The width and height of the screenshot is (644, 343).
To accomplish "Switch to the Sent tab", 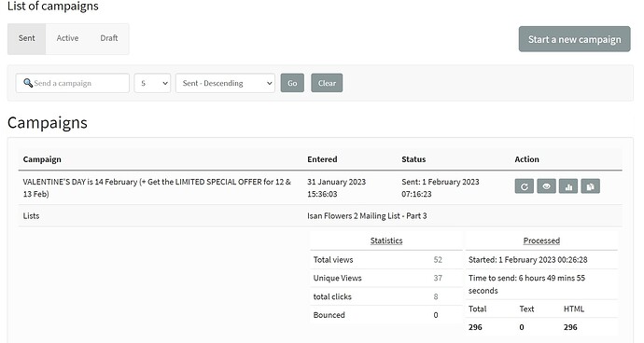I will (27, 38).
